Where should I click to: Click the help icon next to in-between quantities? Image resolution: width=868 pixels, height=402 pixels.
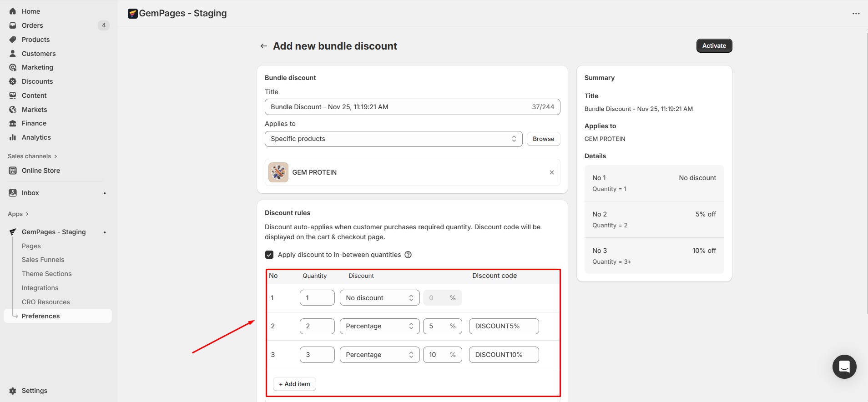coord(408,255)
